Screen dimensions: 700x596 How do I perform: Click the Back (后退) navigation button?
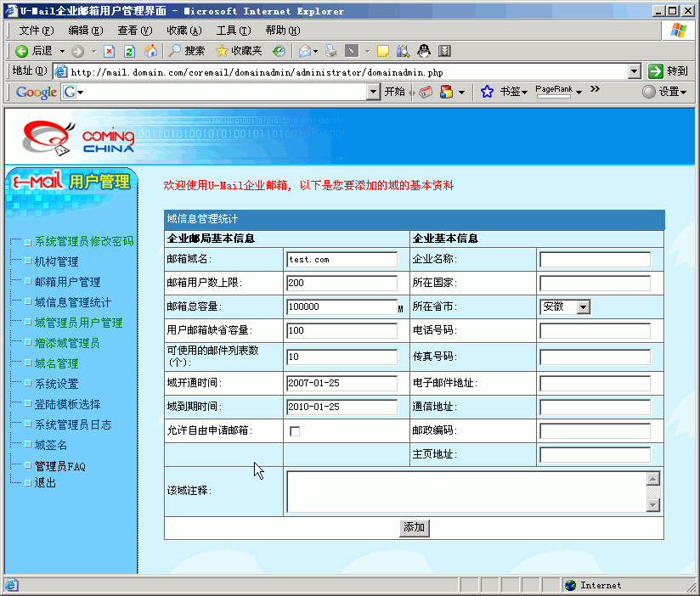[x=34, y=51]
